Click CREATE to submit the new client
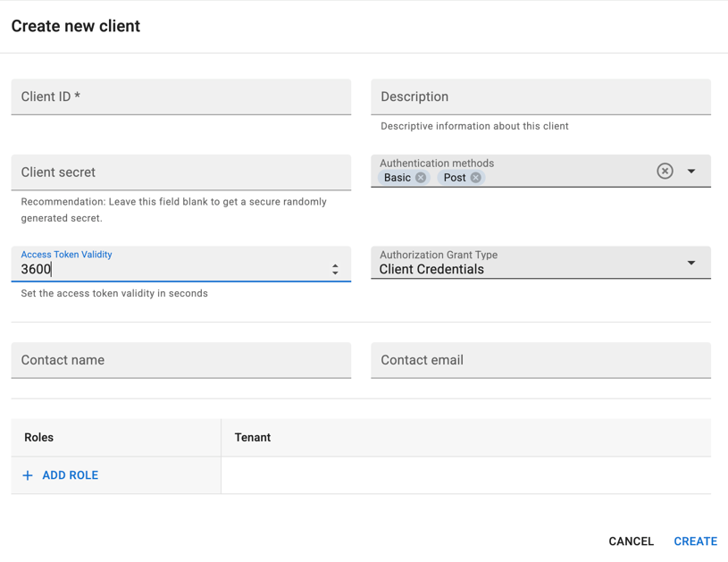728x562 pixels. pyautogui.click(x=696, y=541)
